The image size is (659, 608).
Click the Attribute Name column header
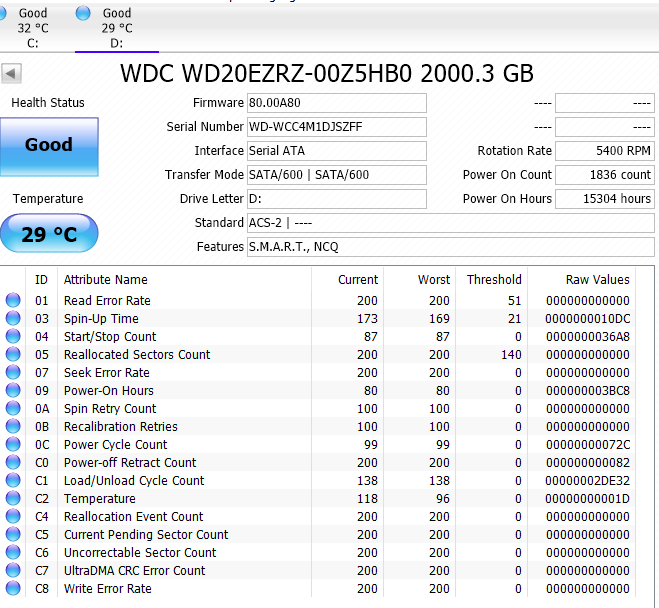tap(105, 280)
